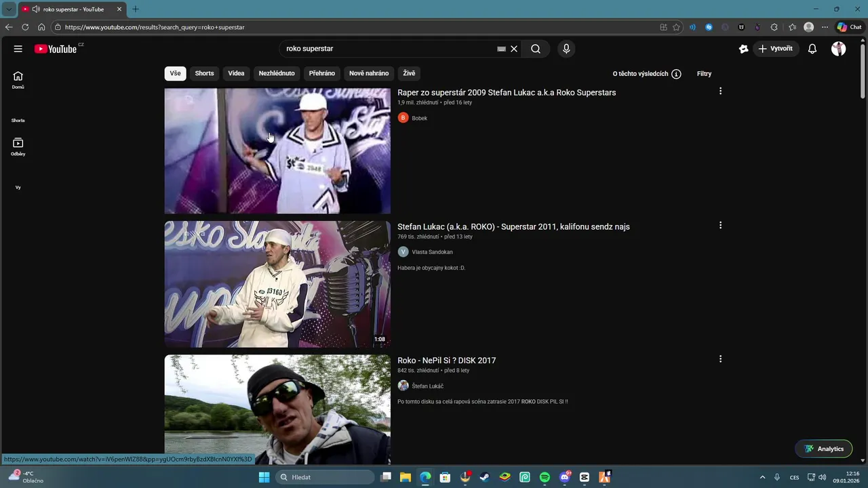Open Discord from the taskbar

[x=565, y=477]
